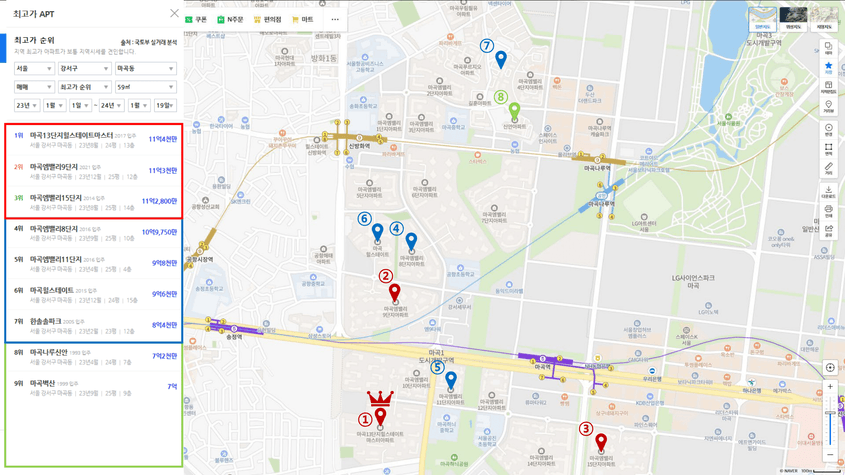Zoom in with the plus button
The image size is (845, 475).
pyautogui.click(x=830, y=387)
